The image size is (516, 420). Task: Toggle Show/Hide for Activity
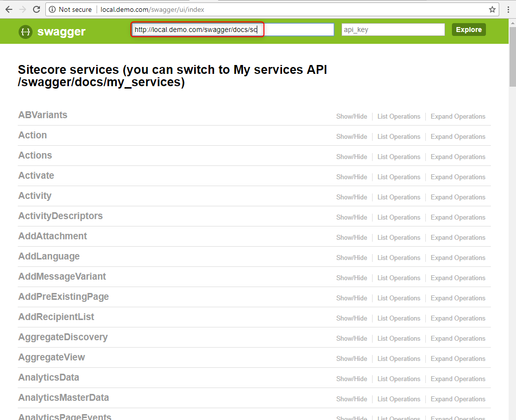351,197
